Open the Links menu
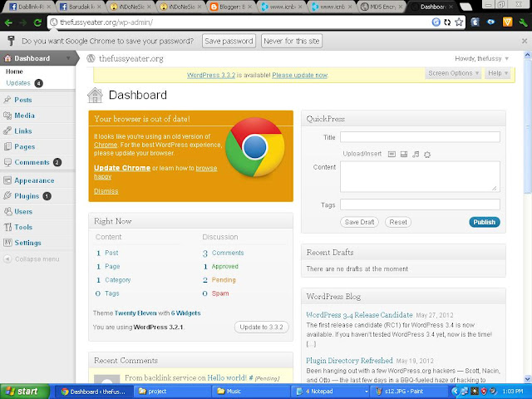Screen dimensions: 532x399 point(23,131)
